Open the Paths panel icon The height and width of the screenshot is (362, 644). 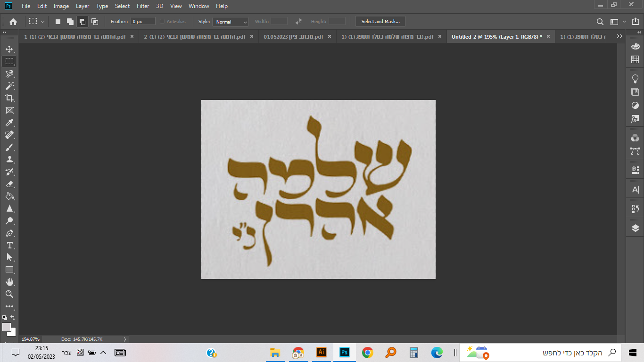tap(635, 151)
